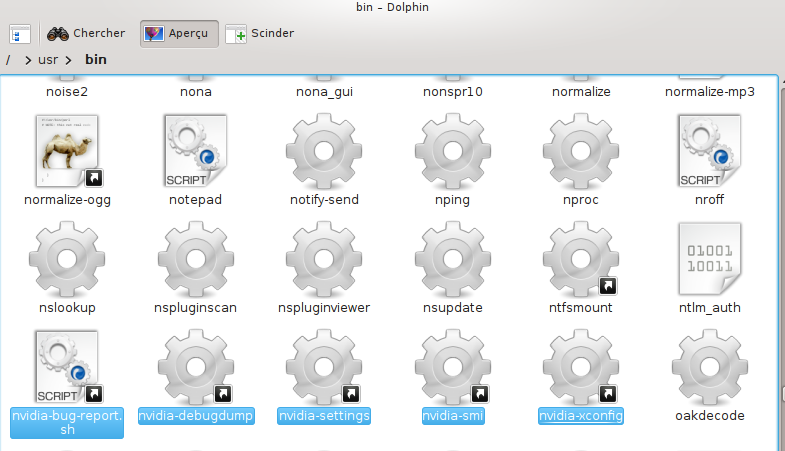
Task: Select the notify-send gear icon
Action: coord(324,151)
